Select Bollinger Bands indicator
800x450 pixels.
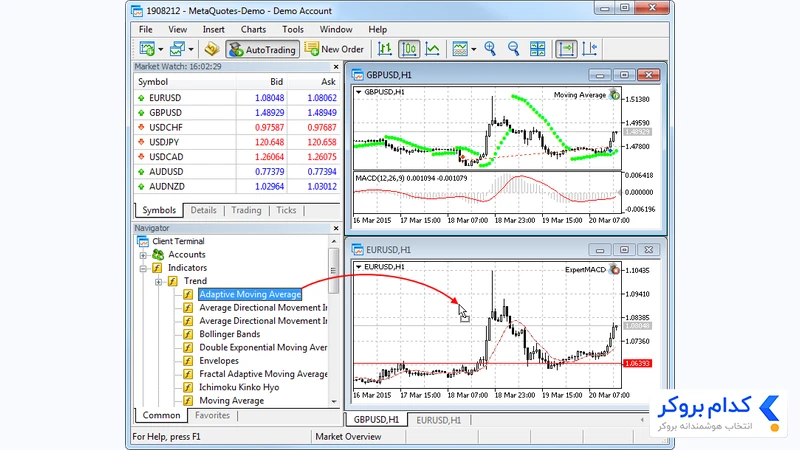pyautogui.click(x=230, y=334)
